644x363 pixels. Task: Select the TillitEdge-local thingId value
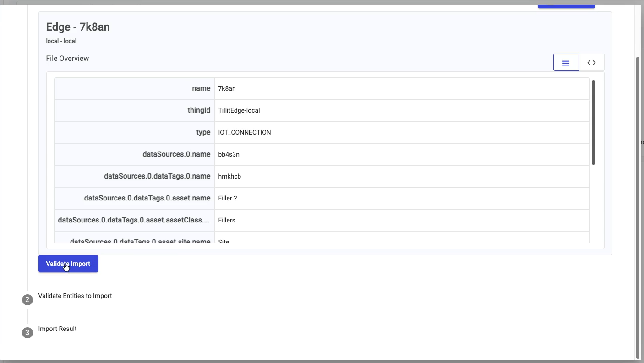point(239,110)
